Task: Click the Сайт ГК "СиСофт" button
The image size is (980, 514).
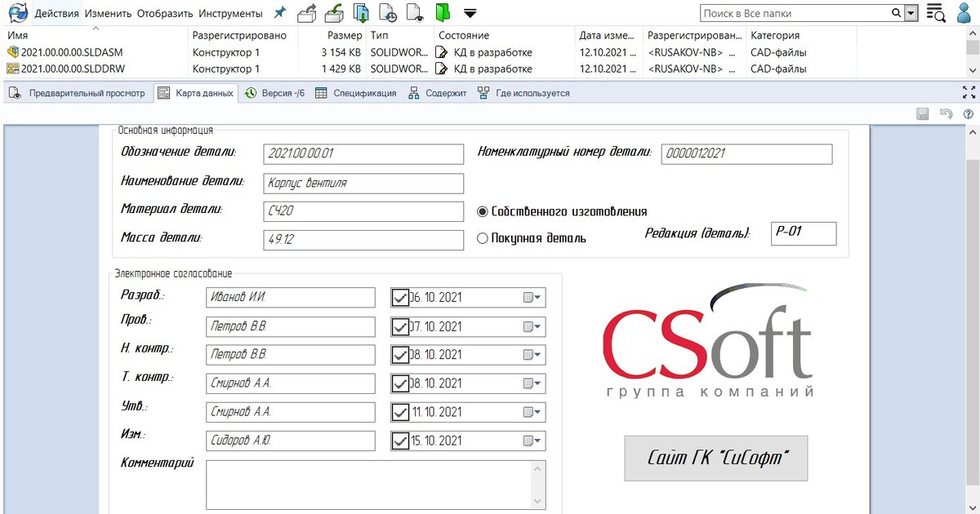Action: (x=716, y=458)
